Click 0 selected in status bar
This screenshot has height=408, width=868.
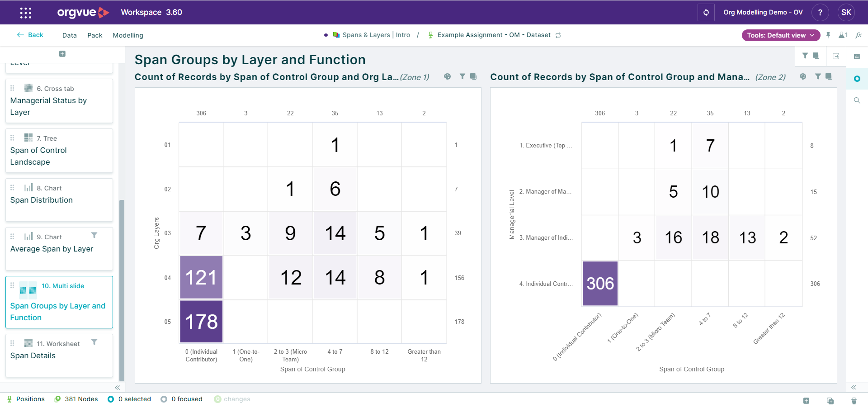coord(129,399)
